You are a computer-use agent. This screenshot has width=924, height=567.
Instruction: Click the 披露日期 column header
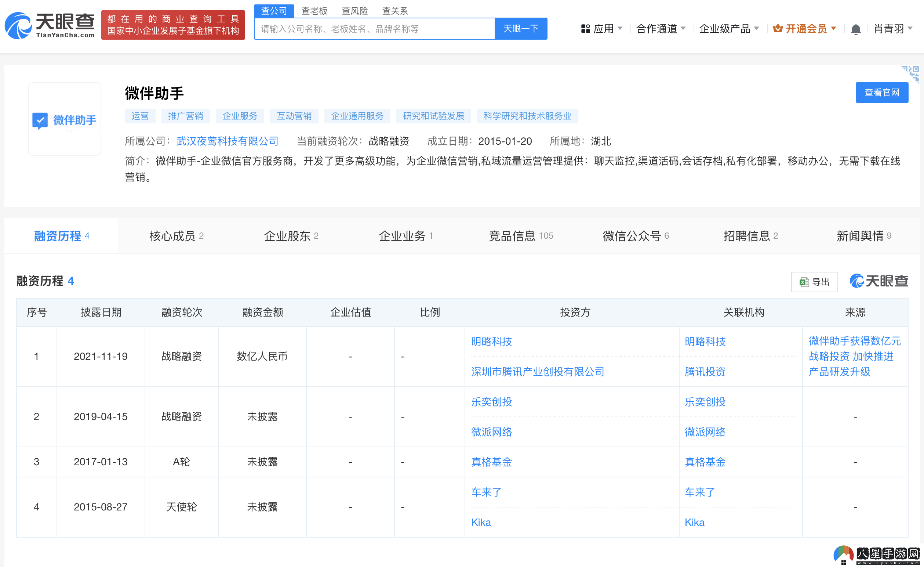(x=101, y=312)
